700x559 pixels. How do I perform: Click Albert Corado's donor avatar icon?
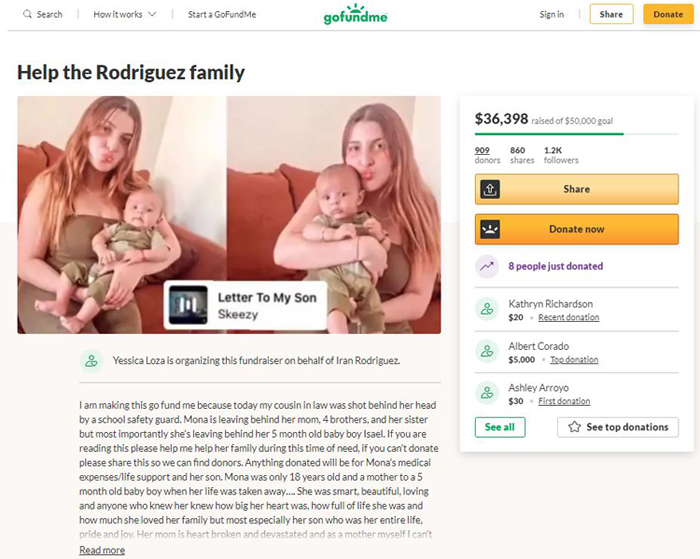[x=487, y=351]
